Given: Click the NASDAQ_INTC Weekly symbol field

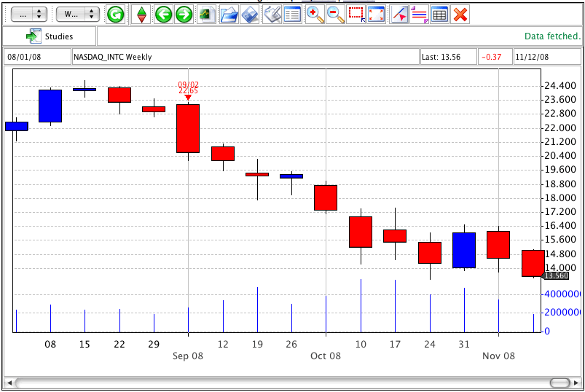Looking at the screenshot, I should pyautogui.click(x=245, y=57).
